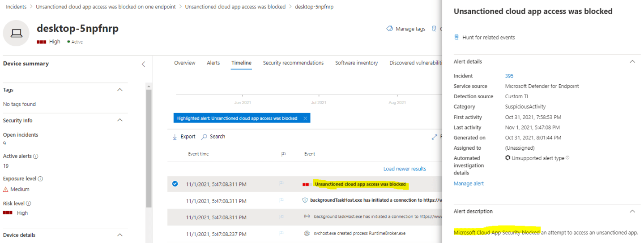This screenshot has height=243, width=644.
Task: Click the Hunt for related events icon
Action: point(456,37)
